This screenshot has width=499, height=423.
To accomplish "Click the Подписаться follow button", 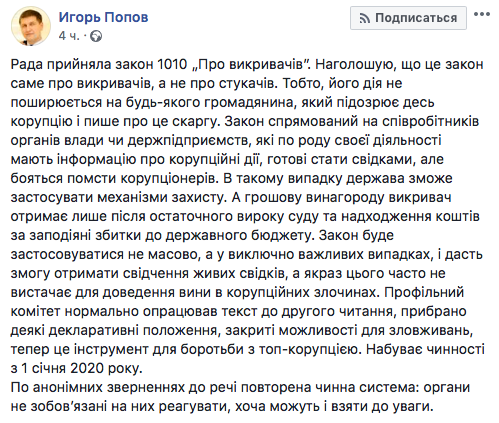I will [408, 18].
